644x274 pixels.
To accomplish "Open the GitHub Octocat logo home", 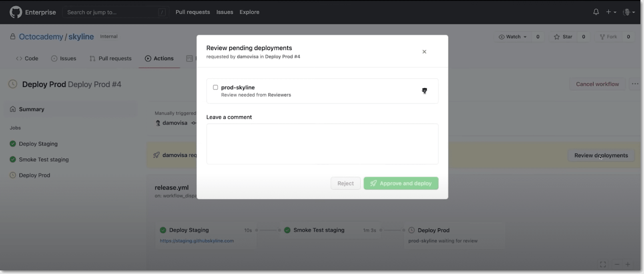I will coord(16,12).
